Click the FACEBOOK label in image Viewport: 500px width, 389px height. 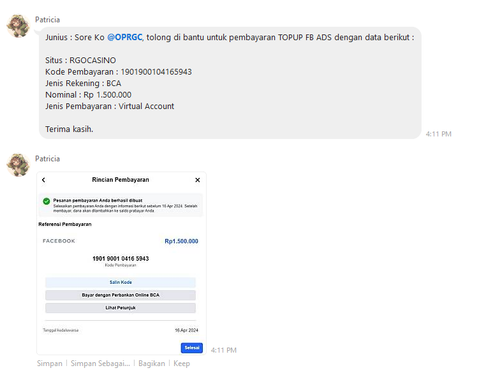[x=59, y=241]
